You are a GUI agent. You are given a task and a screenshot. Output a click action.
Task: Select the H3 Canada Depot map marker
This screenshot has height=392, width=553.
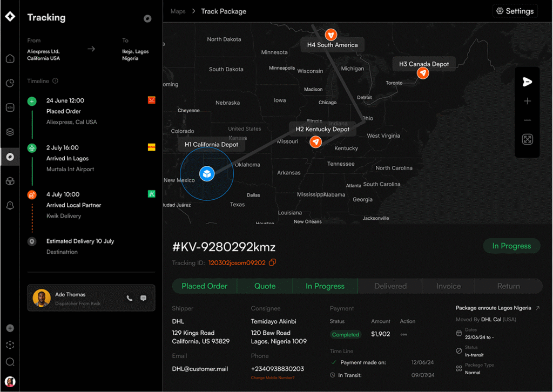click(423, 73)
